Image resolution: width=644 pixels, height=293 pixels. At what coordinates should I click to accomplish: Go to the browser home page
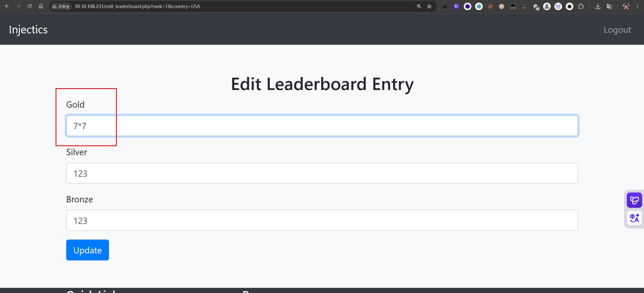point(41,6)
